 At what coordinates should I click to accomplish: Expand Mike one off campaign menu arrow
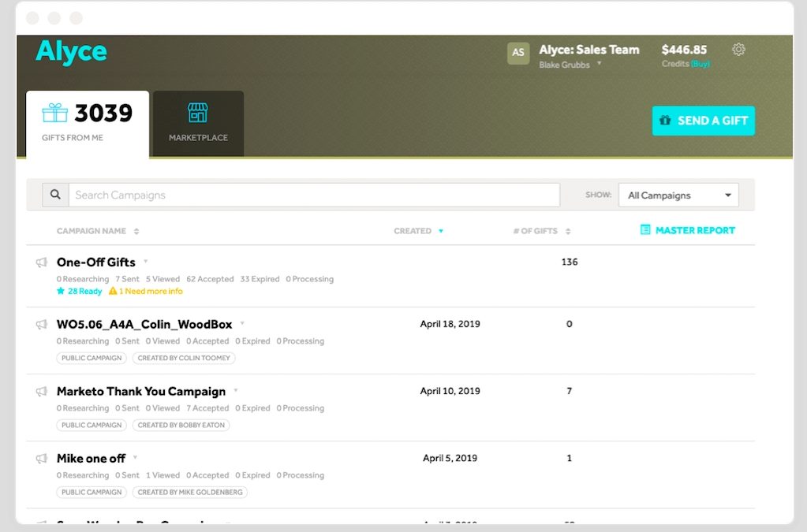tap(135, 457)
